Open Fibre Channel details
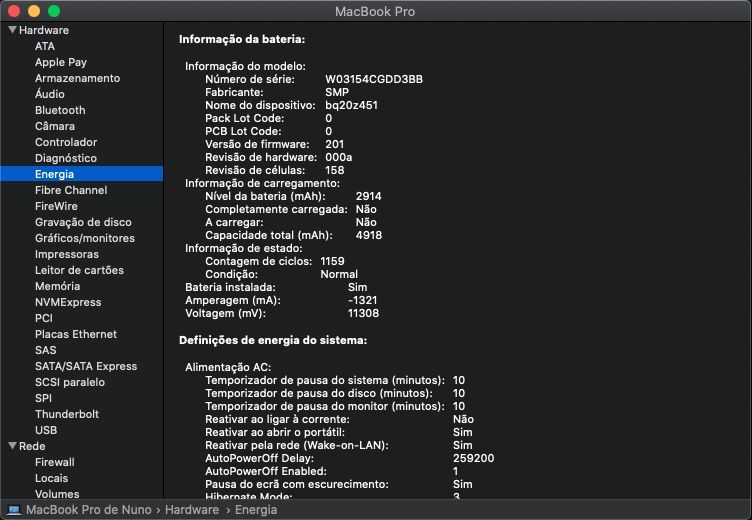Viewport: 752px width, 520px height. click(71, 190)
